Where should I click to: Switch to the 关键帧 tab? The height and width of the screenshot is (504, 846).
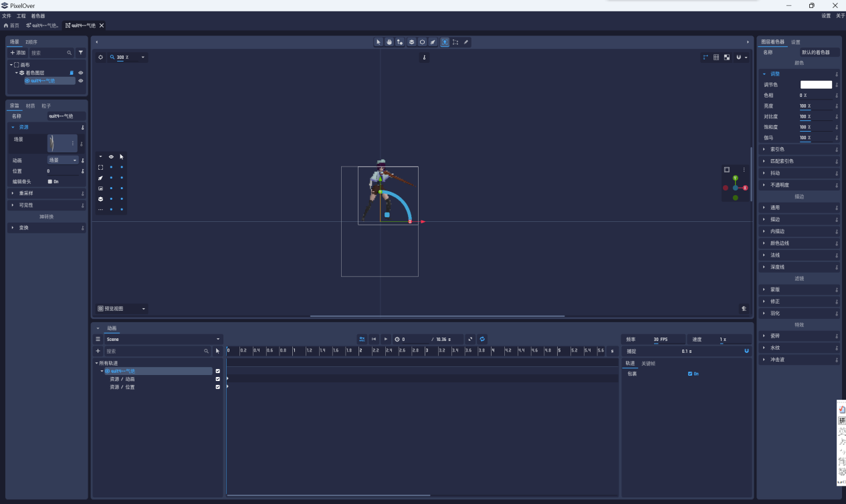(648, 364)
